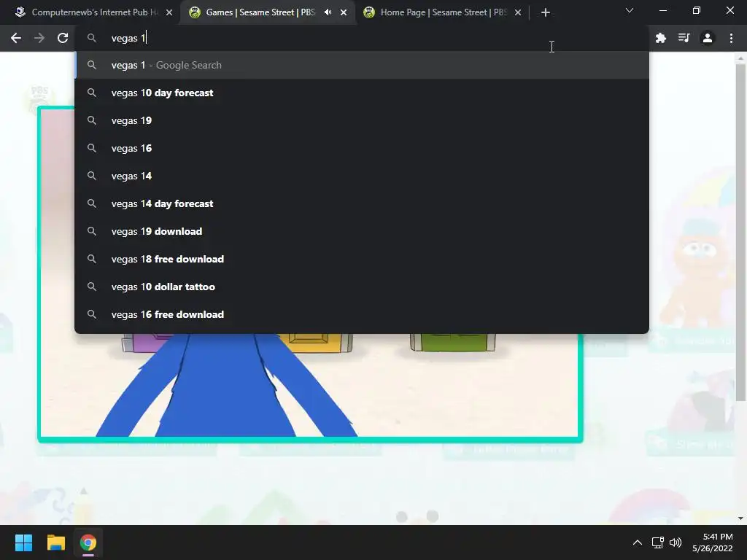Click the page's vertical scrollbar
Image resolution: width=747 pixels, height=560 pixels.
tap(740, 232)
